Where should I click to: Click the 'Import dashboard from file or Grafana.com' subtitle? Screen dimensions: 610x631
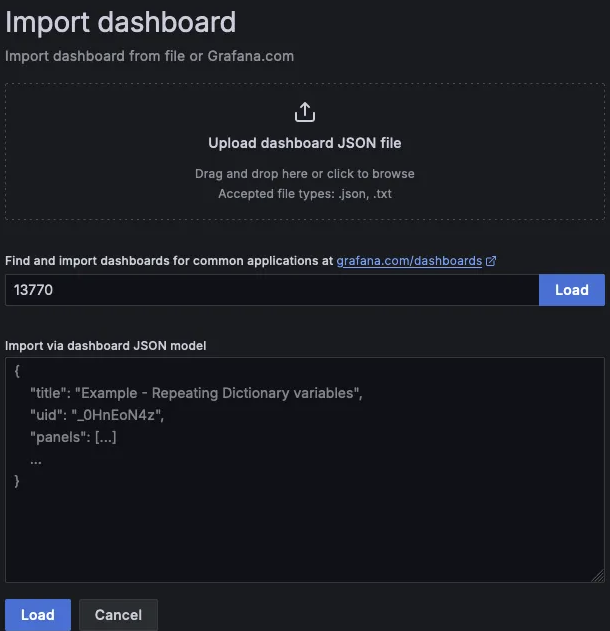pos(149,56)
